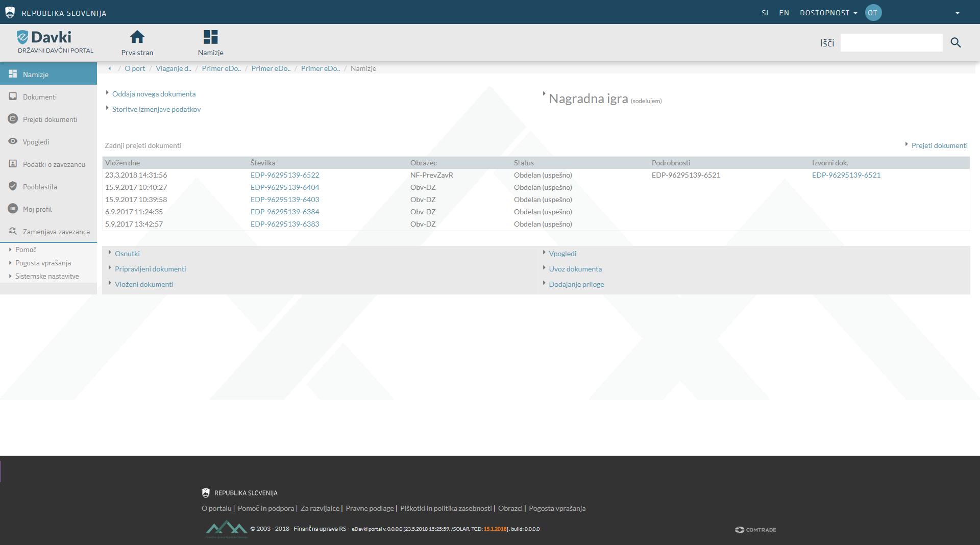The image size is (980, 545).
Task: Click the OT user avatar circle
Action: [873, 13]
